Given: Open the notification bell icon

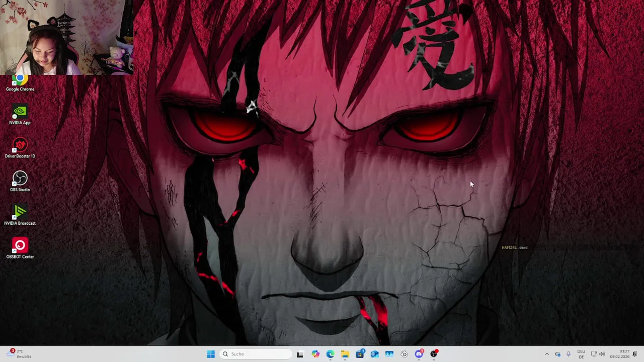Looking at the screenshot, I should (x=635, y=354).
